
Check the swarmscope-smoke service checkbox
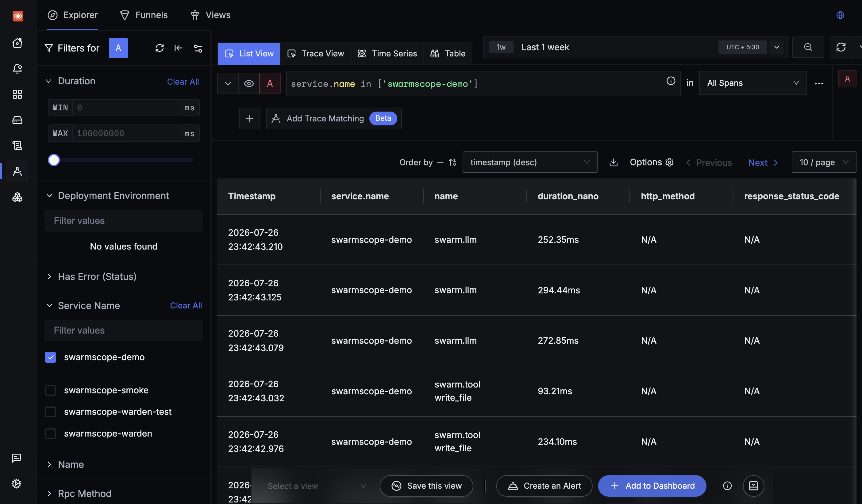[50, 390]
